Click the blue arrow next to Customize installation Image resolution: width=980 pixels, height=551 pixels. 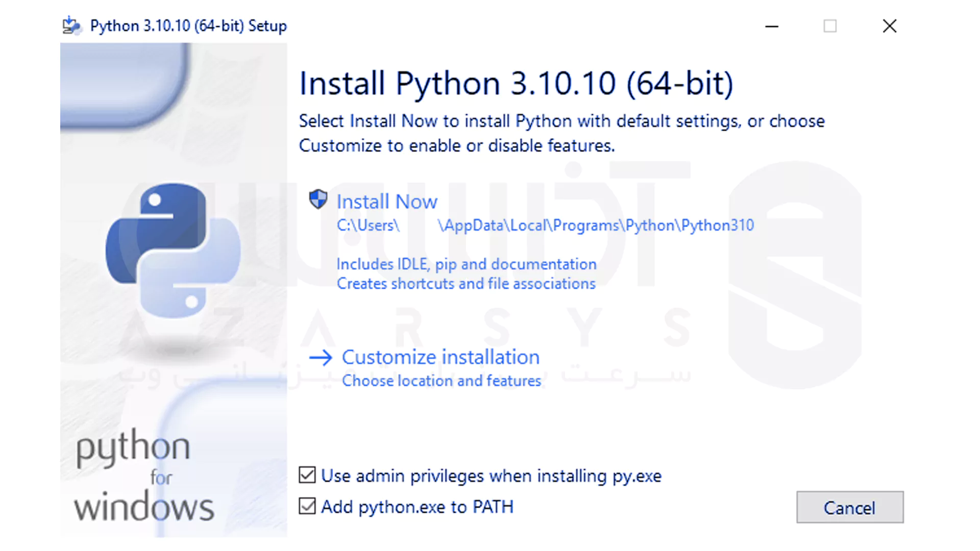pyautogui.click(x=322, y=358)
